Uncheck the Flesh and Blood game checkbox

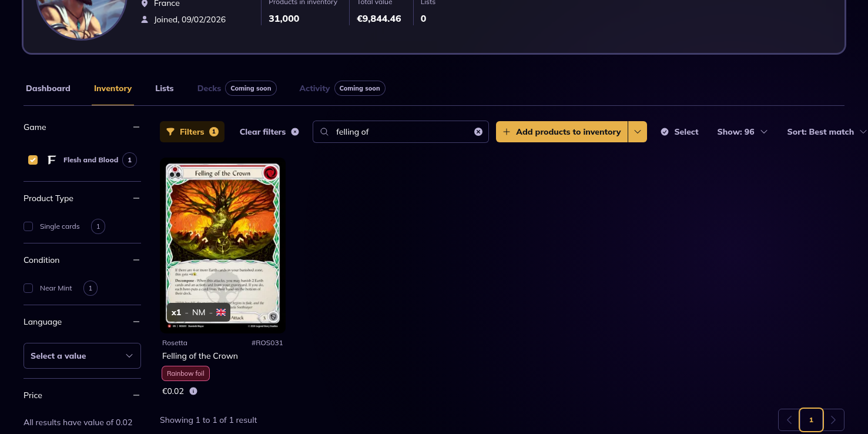pos(33,160)
